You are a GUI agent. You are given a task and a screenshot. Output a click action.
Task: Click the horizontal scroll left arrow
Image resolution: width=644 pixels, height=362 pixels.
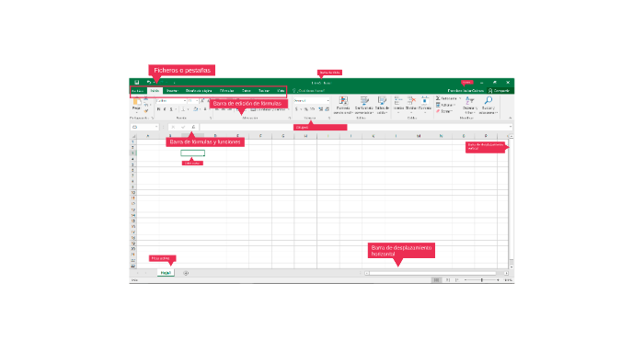pyautogui.click(x=367, y=273)
